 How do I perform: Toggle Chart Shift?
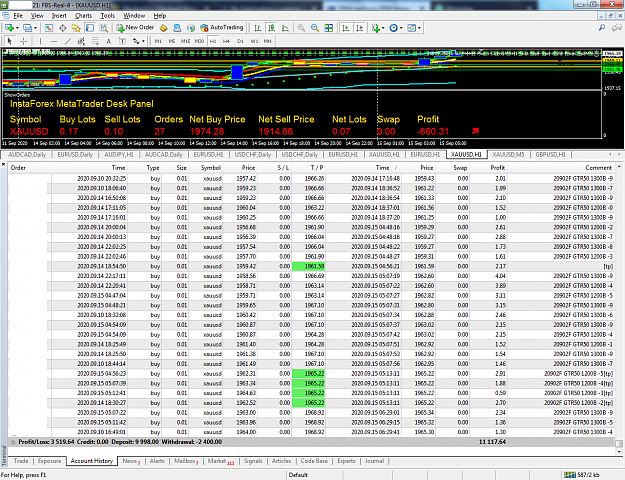[360, 28]
